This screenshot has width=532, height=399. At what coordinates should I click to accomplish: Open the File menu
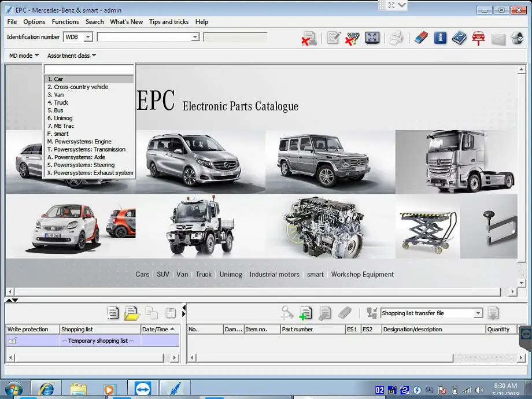12,22
